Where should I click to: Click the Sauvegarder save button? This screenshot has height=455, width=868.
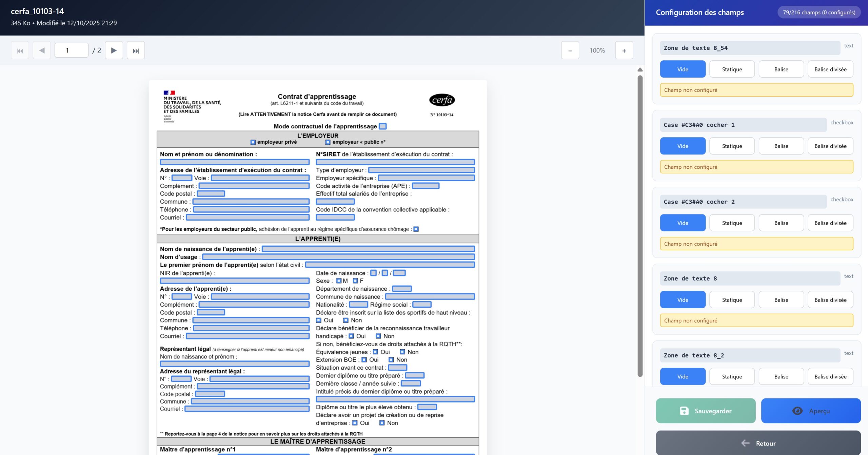pyautogui.click(x=706, y=411)
